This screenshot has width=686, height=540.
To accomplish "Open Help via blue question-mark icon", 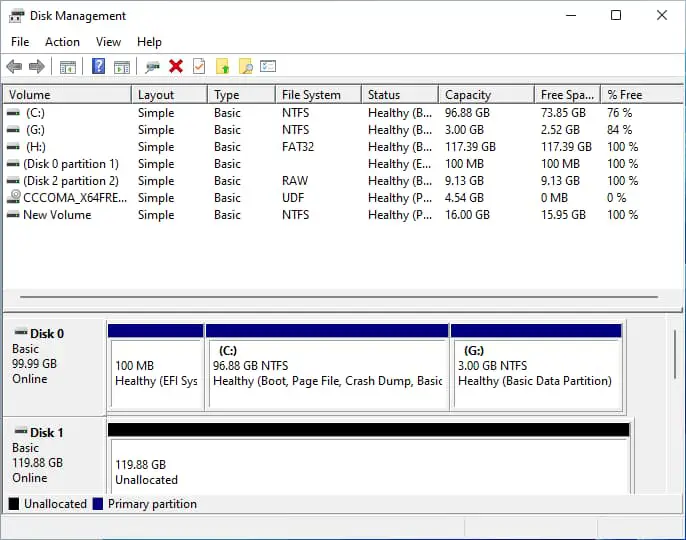I will pos(98,67).
